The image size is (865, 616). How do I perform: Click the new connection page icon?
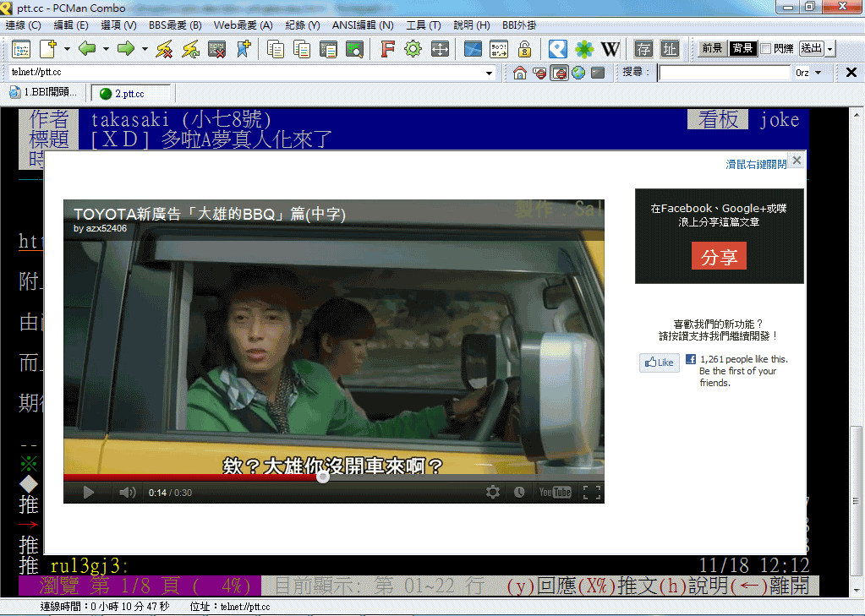(48, 49)
